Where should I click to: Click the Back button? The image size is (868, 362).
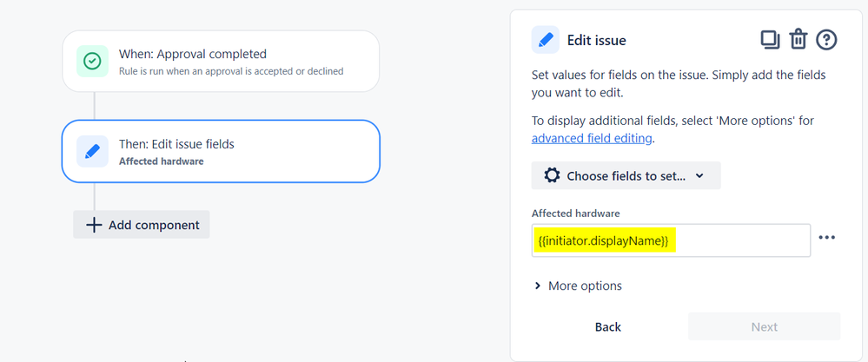click(607, 326)
